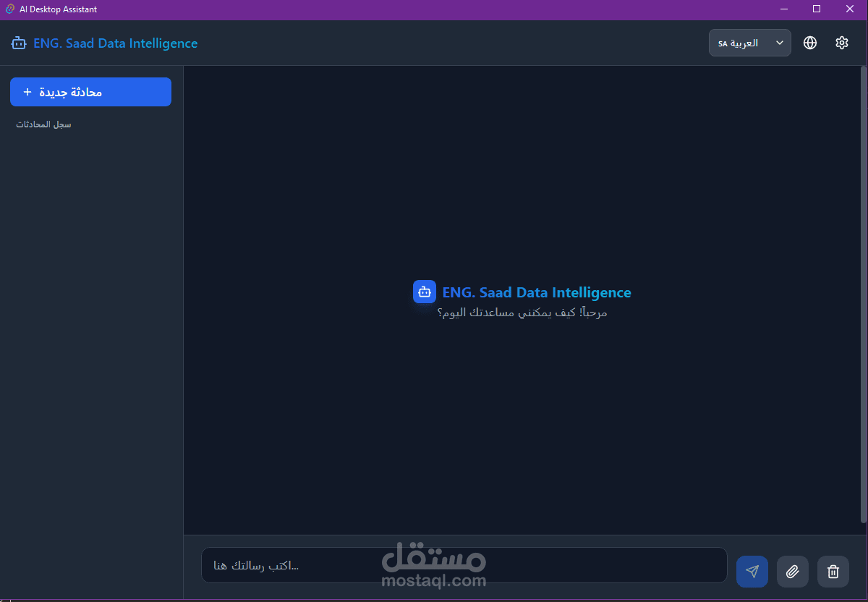Click the robot logo in the header
Screen dimensions: 868x602
tap(18, 43)
